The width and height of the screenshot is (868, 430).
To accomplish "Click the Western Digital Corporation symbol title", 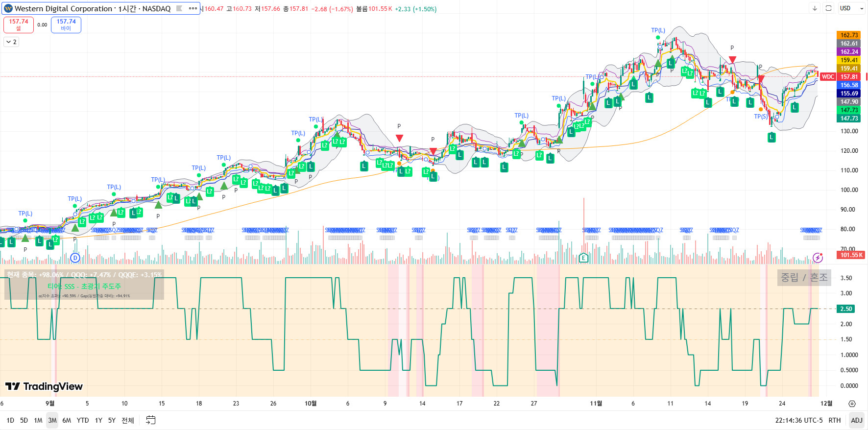I will point(63,8).
